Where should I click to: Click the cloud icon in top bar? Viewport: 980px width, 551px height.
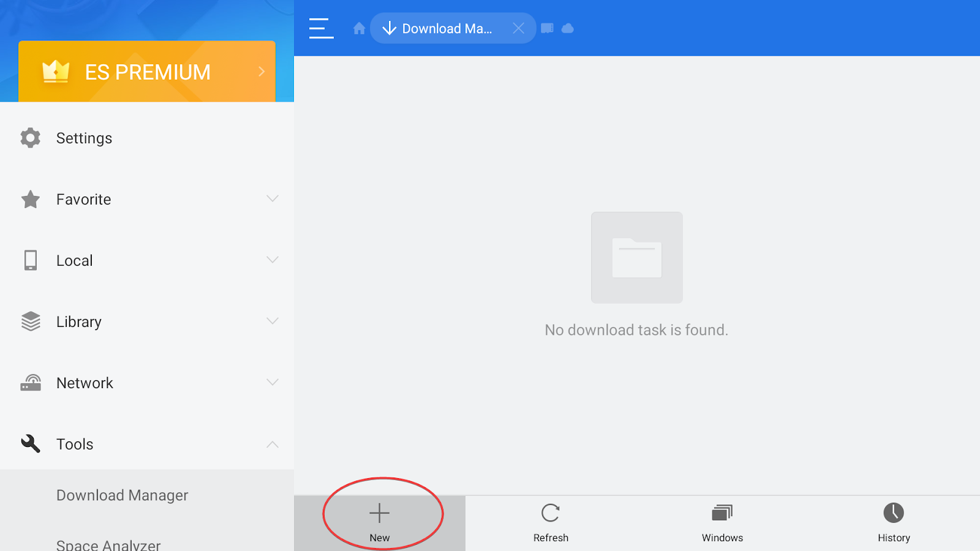(x=568, y=28)
